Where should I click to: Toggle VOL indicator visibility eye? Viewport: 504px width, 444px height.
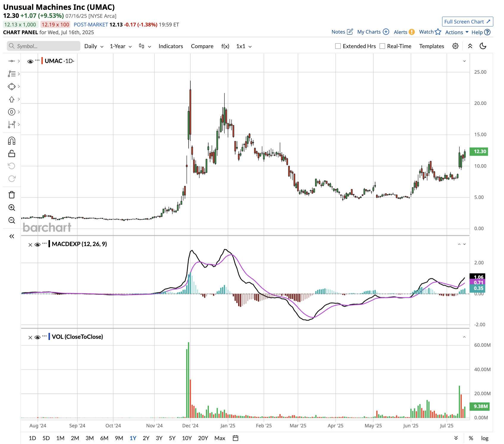point(37,337)
